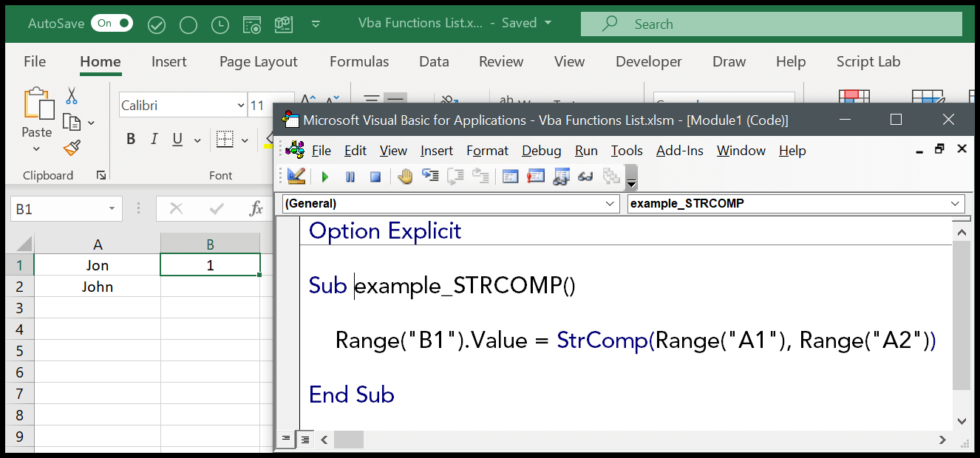Switch to the Developer ribbon tab
The height and width of the screenshot is (458, 980).
(648, 61)
